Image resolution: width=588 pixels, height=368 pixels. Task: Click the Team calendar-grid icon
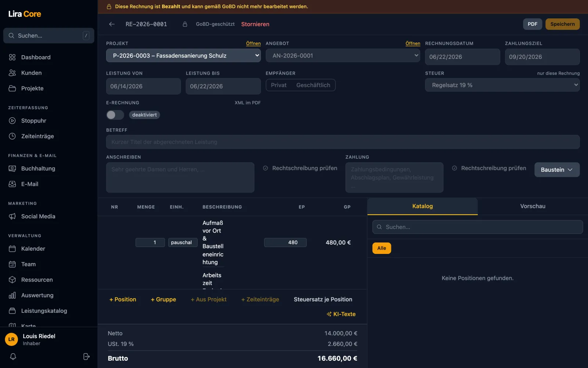(12, 264)
